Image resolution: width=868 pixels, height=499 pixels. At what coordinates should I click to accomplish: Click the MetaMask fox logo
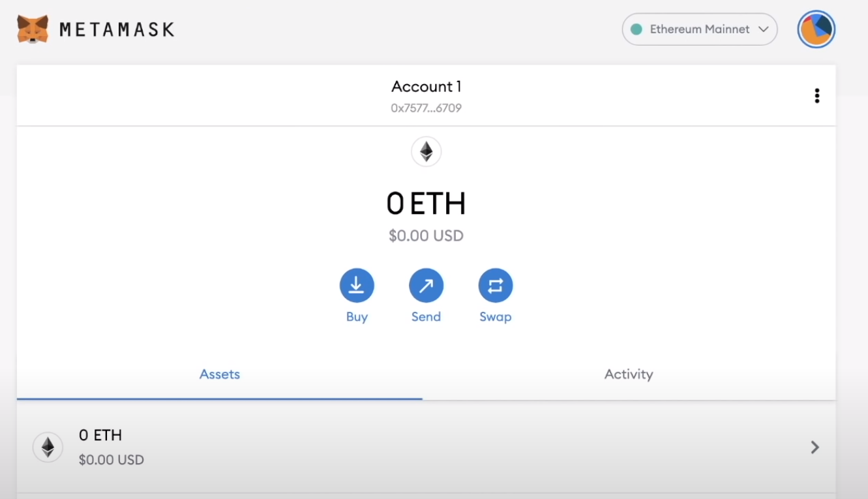[x=33, y=29]
